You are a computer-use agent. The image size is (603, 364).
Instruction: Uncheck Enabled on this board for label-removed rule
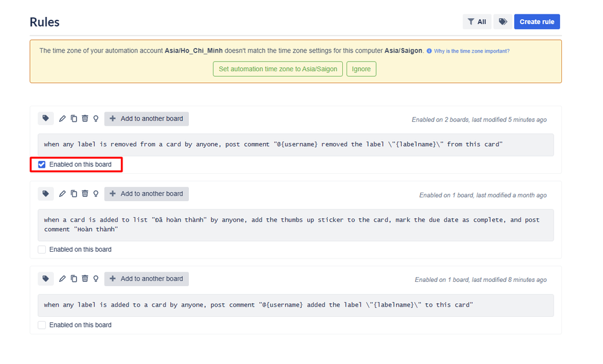coord(42,164)
